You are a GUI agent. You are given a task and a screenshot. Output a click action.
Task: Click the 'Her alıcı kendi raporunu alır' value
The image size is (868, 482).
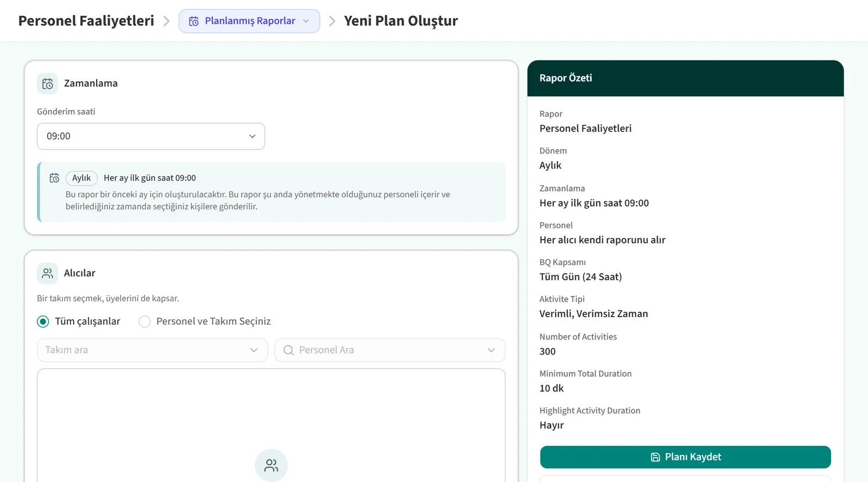(x=602, y=240)
